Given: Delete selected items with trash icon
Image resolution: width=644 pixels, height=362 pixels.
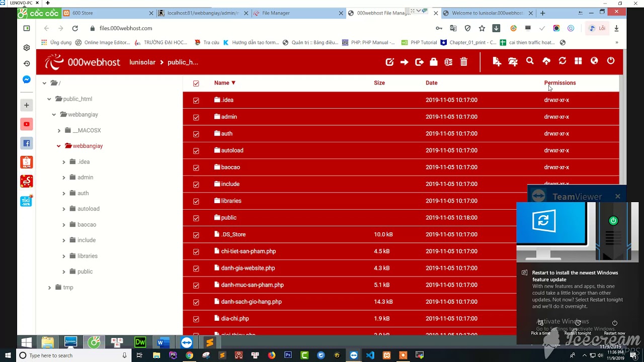Looking at the screenshot, I should (464, 62).
